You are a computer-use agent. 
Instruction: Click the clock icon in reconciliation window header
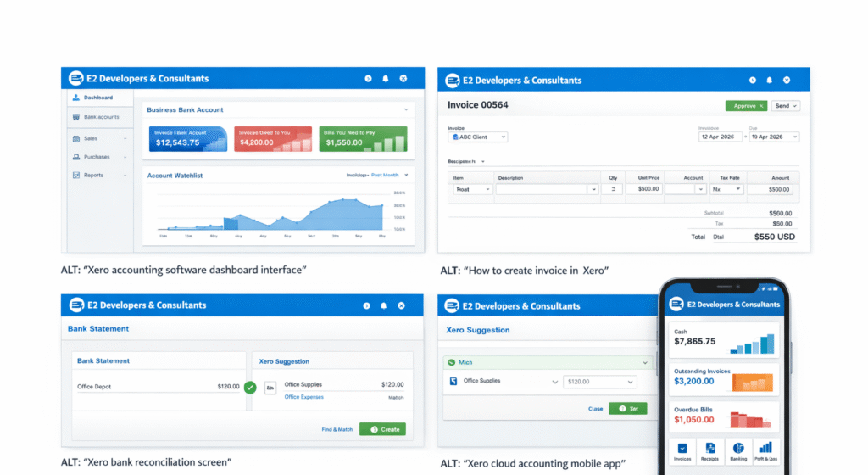(366, 305)
